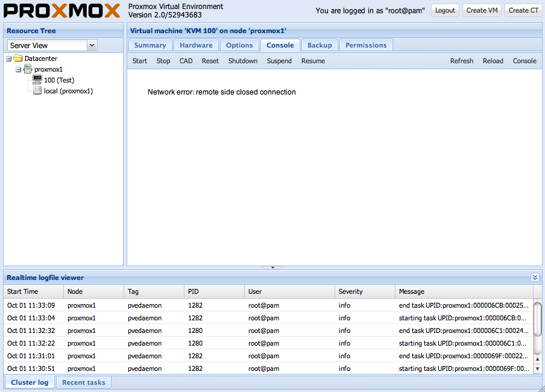Open the Server View dropdown
545x392 pixels.
(x=92, y=45)
